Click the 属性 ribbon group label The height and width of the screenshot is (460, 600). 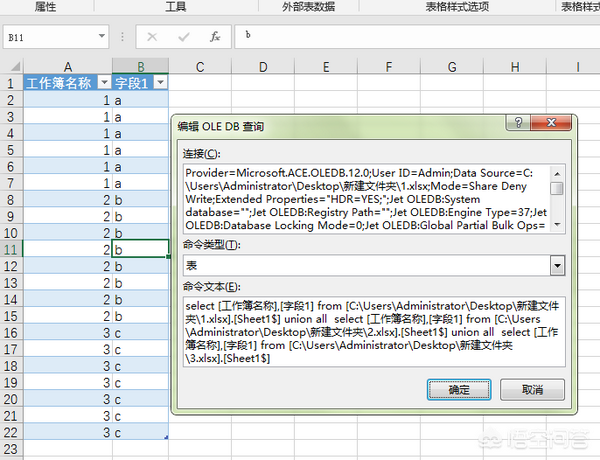pos(46,7)
